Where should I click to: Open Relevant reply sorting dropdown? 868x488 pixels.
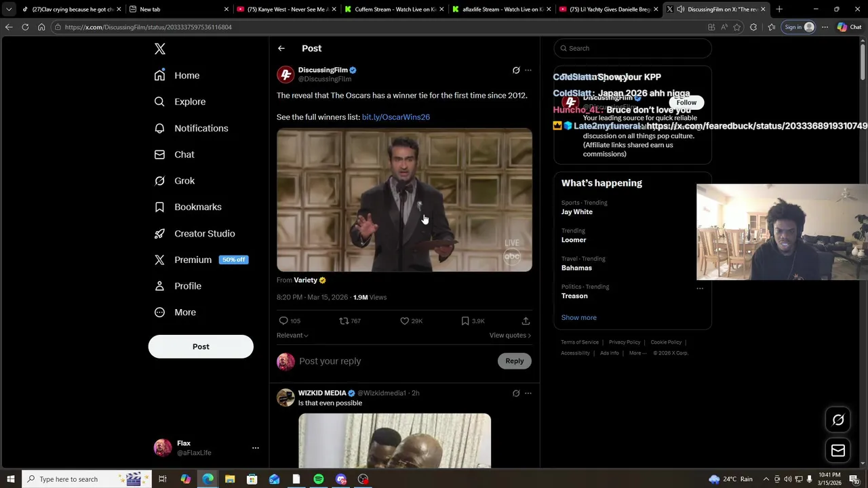(x=292, y=335)
